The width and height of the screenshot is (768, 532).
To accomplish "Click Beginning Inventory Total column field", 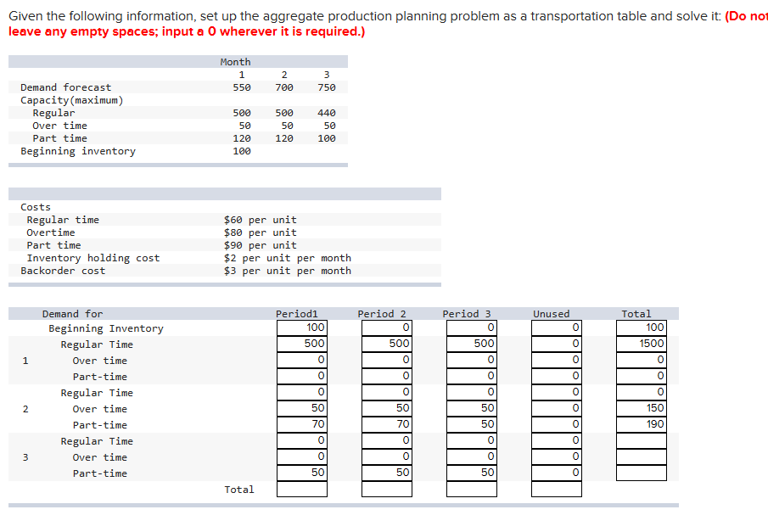I will [x=642, y=328].
